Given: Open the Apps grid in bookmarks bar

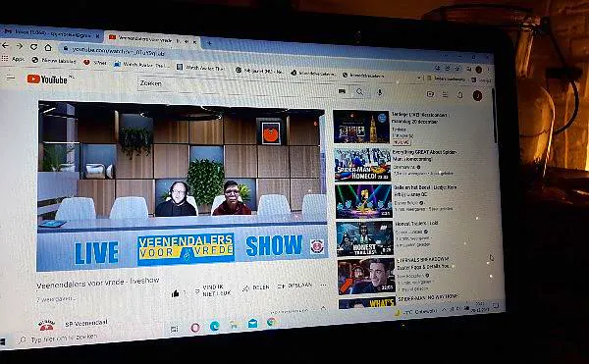Looking at the screenshot, I should tap(13, 59).
